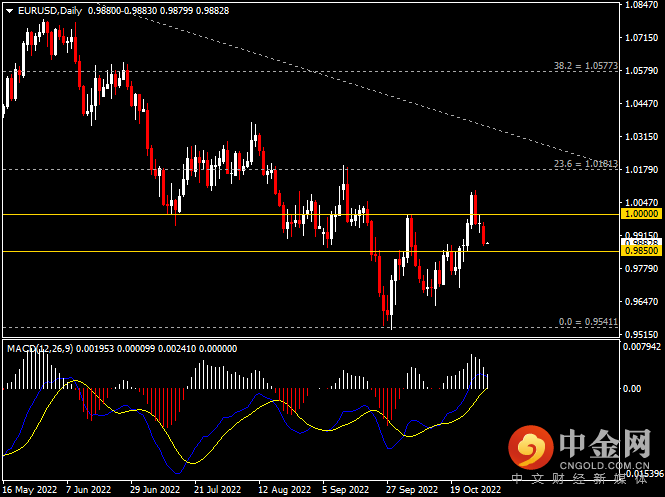Select the 1.00000 yellow price tag
Image resolution: width=665 pixels, height=497 pixels.
(x=642, y=214)
